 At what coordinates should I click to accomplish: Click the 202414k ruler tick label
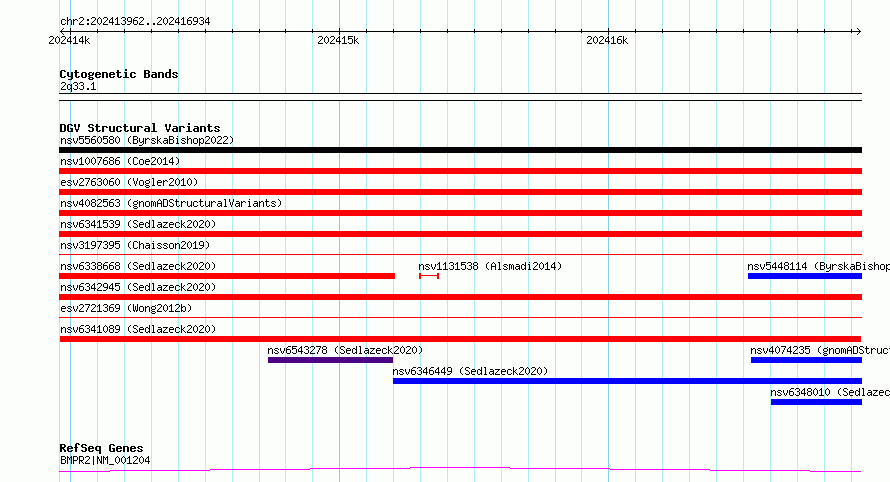coord(69,40)
